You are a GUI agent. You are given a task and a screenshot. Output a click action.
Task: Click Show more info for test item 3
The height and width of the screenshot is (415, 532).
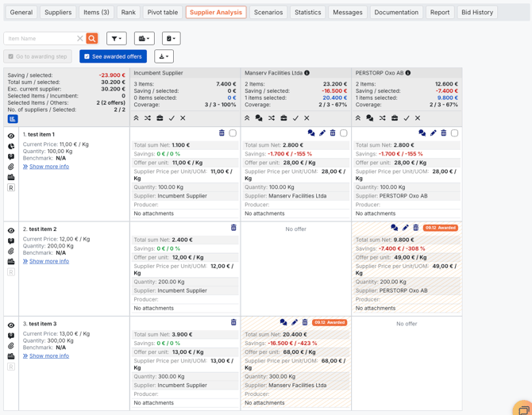tap(49, 355)
